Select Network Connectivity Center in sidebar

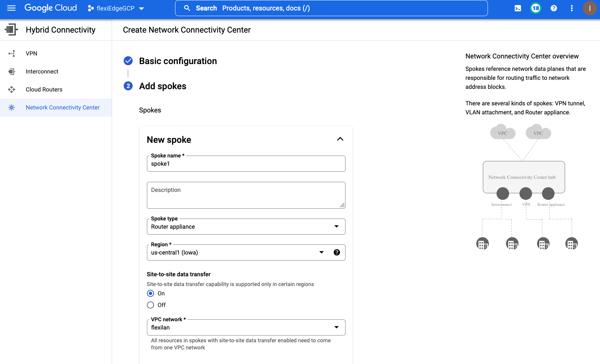pos(56,108)
